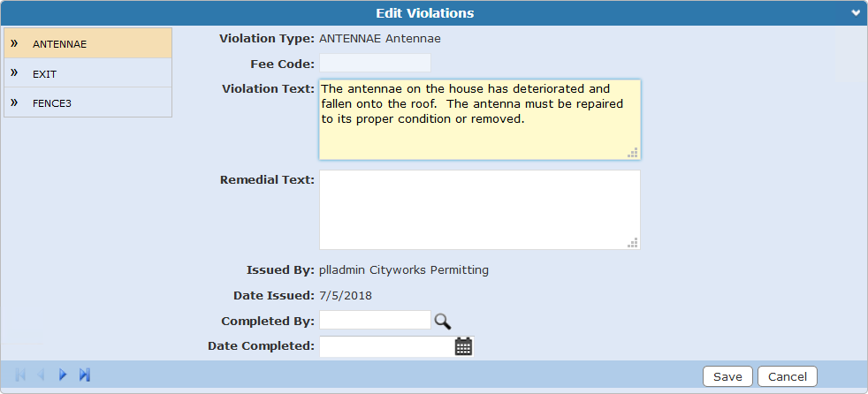Go to previous violation record
Image resolution: width=868 pixels, height=394 pixels.
coord(41,375)
